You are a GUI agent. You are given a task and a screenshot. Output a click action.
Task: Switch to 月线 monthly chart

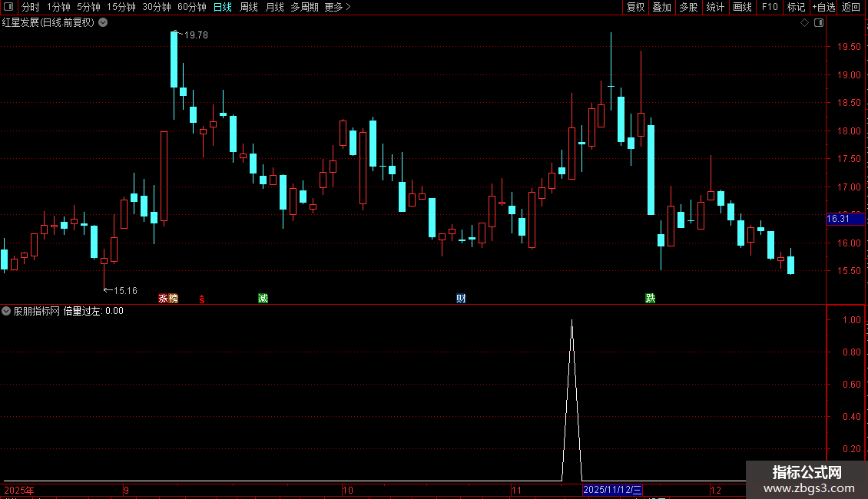coord(274,7)
